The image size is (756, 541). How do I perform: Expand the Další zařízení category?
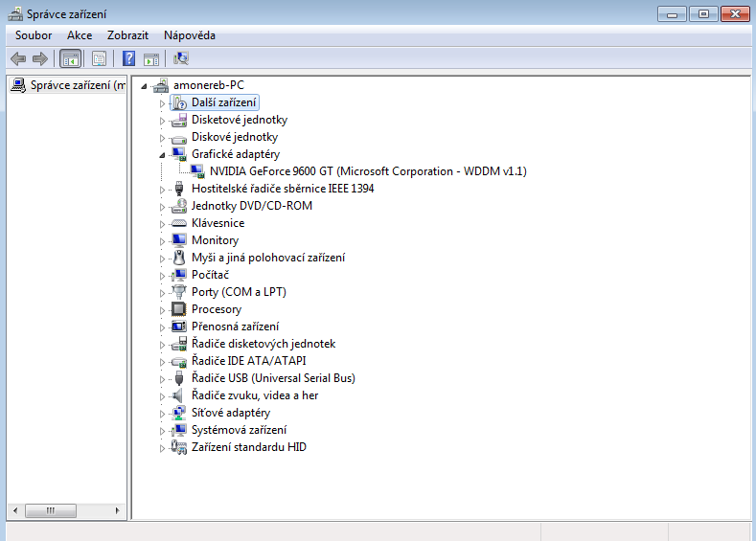[x=163, y=103]
